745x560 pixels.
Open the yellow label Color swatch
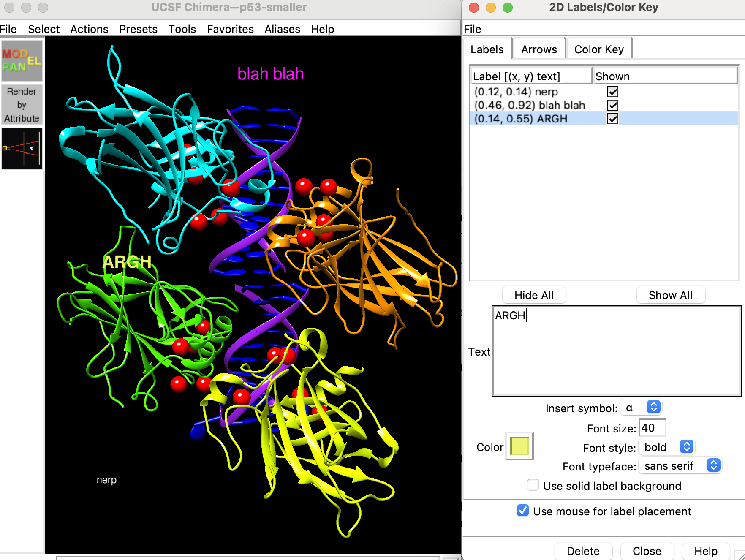[x=519, y=446]
